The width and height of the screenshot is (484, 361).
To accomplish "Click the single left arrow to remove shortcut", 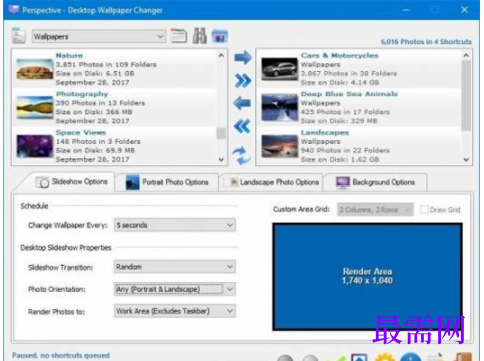I will (x=242, y=103).
